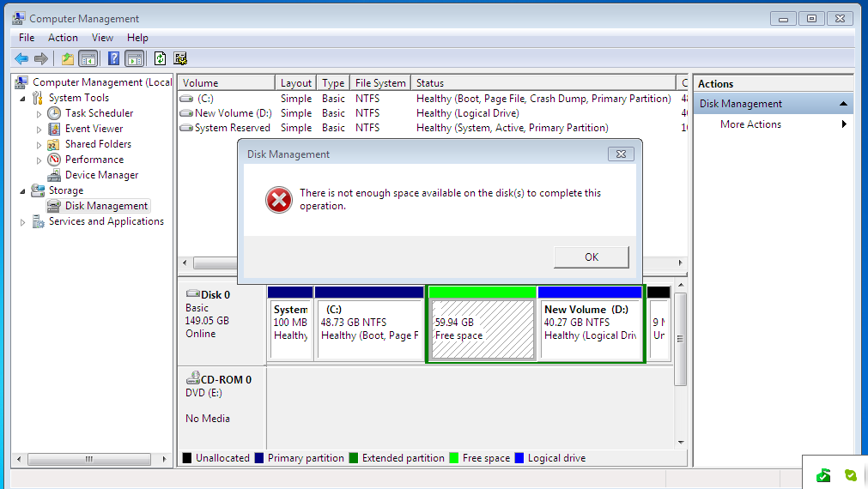
Task: Click the Back arrow toolbar icon
Action: [21, 58]
